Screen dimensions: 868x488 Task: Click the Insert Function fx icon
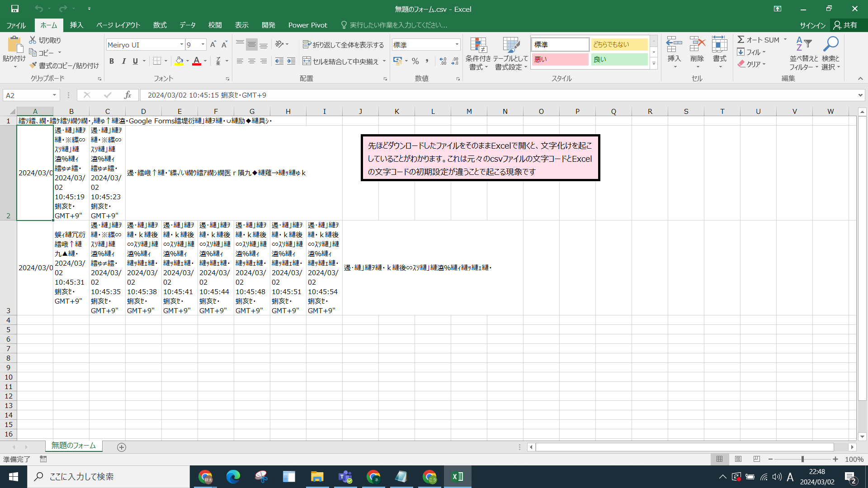127,95
